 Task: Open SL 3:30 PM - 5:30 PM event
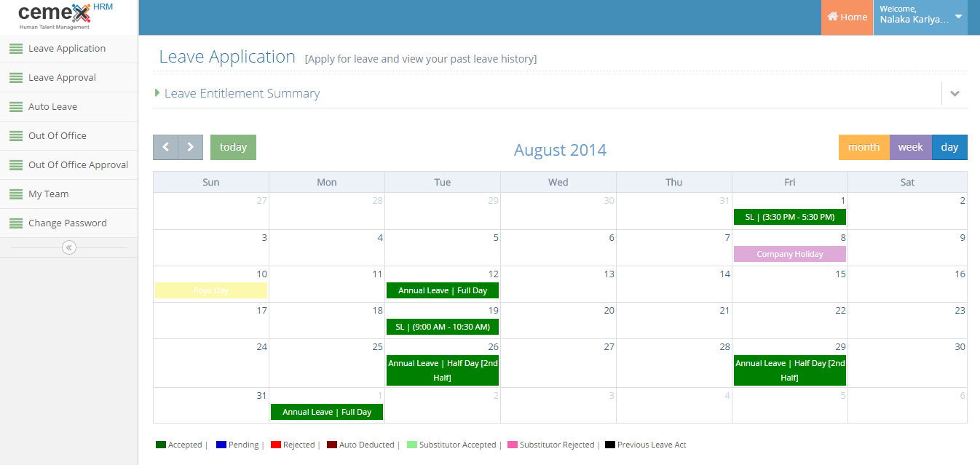[x=790, y=217]
